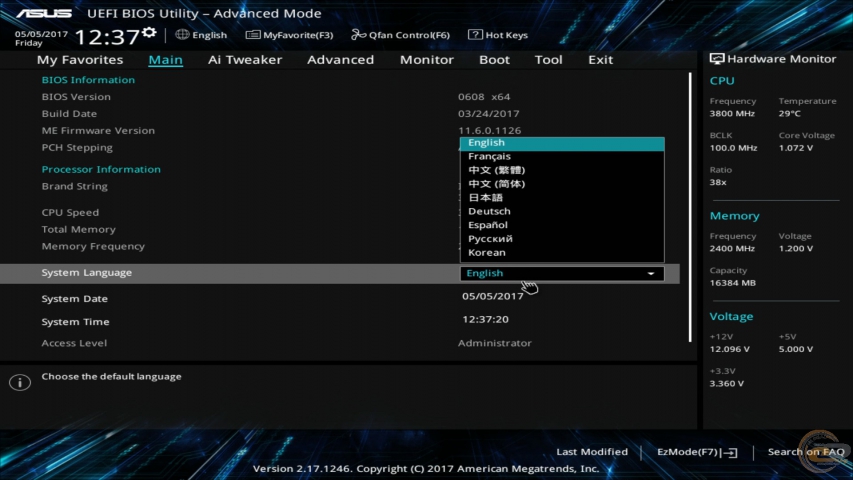Open Qfan Control(F6)

(400, 35)
